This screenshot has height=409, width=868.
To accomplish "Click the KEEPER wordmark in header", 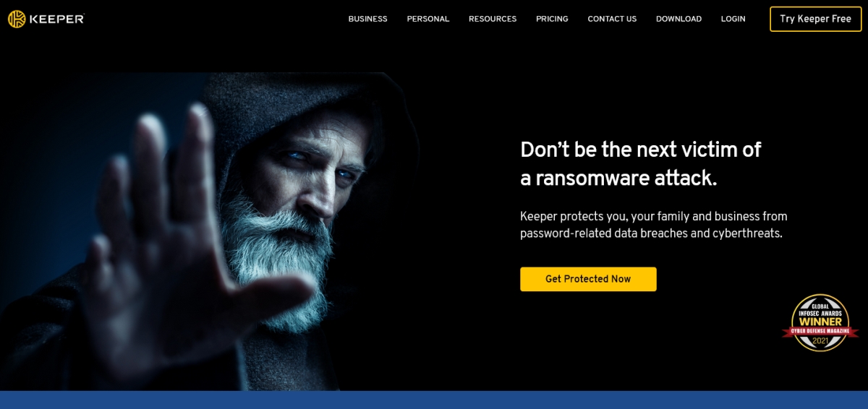I will [x=56, y=19].
